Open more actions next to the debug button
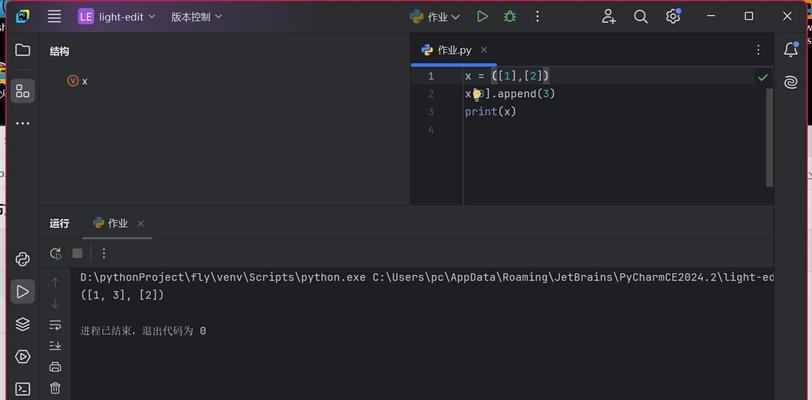The image size is (812, 400). [538, 17]
